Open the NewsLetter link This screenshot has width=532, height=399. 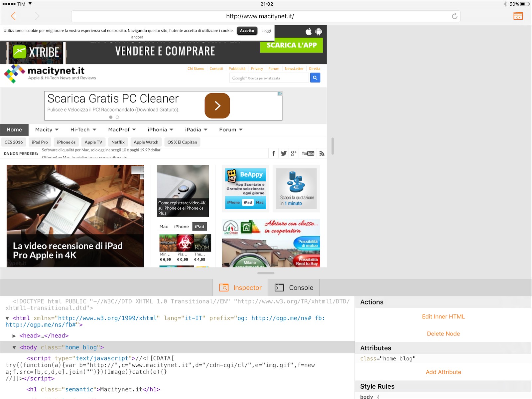pyautogui.click(x=294, y=69)
